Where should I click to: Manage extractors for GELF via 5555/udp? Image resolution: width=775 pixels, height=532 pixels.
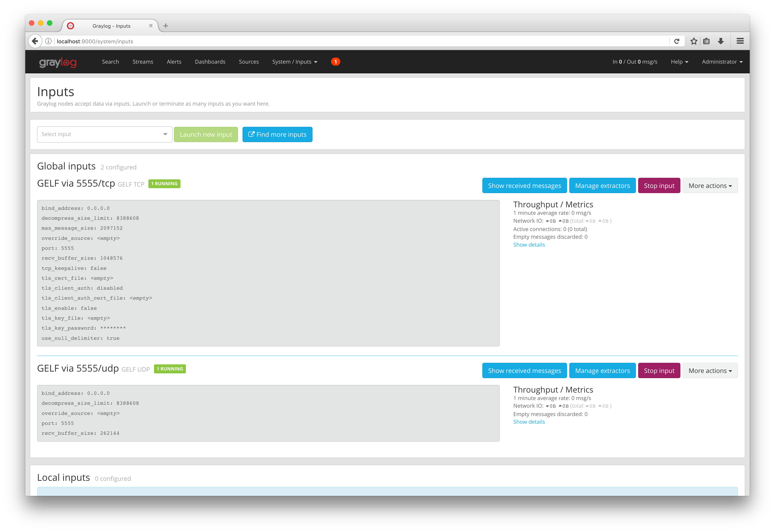602,371
